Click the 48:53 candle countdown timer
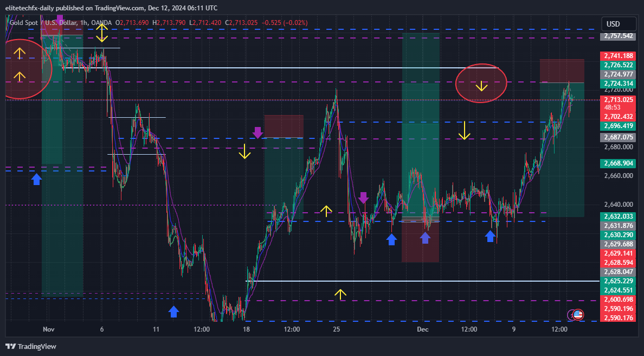The image size is (644, 356). pyautogui.click(x=613, y=107)
